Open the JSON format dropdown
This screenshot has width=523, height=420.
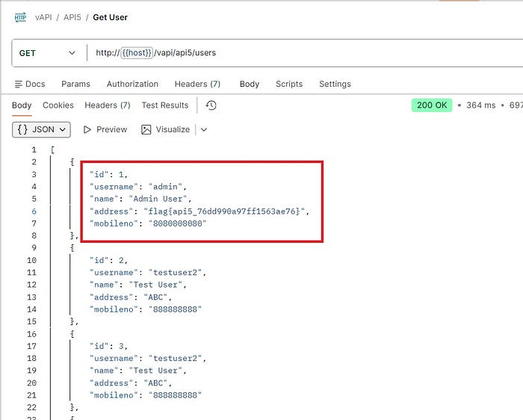[x=41, y=129]
